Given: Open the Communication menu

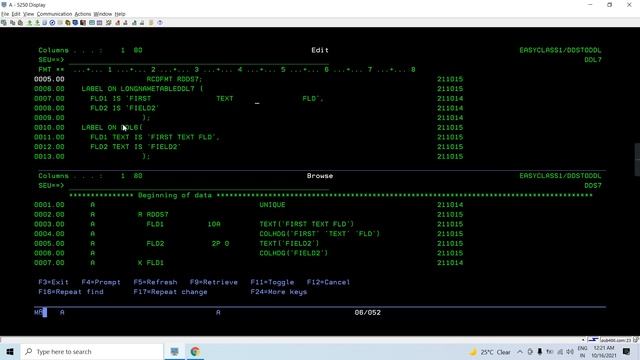Looking at the screenshot, I should (x=54, y=14).
